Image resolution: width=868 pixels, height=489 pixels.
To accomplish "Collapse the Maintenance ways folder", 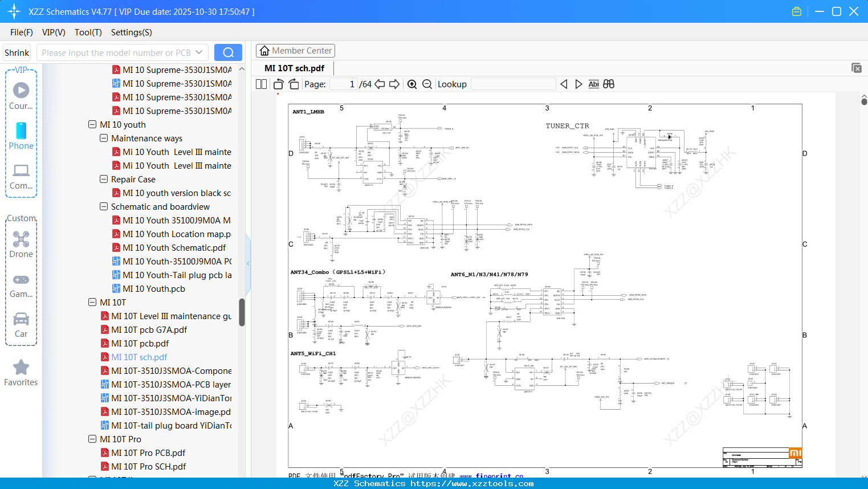I will coord(104,138).
